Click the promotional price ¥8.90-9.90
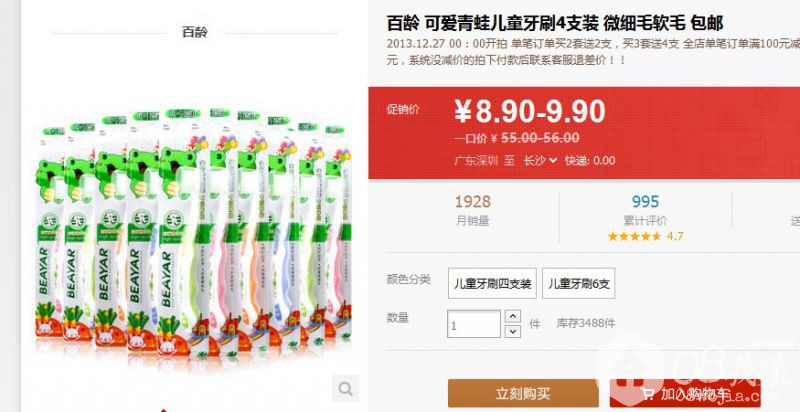 click(530, 112)
